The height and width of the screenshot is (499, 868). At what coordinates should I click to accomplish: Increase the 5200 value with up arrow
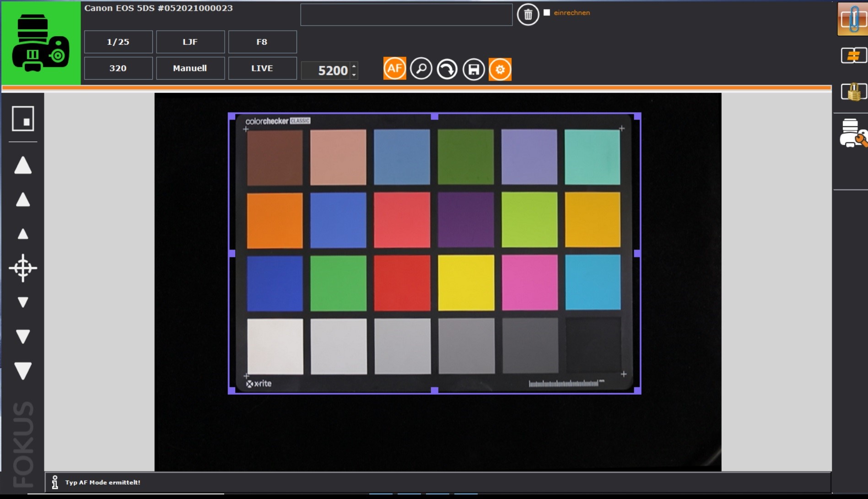[x=354, y=66]
